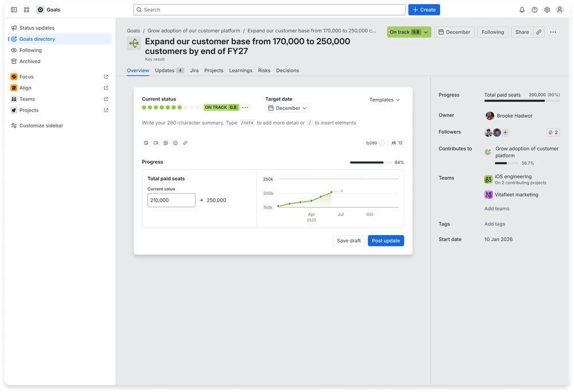The image size is (574, 392).
Task: Click the December date button in the header
Action: tap(454, 32)
